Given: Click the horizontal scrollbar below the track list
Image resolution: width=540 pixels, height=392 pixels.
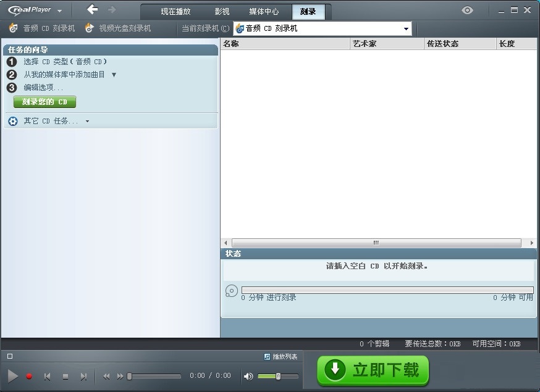Looking at the screenshot, I should pyautogui.click(x=376, y=243).
